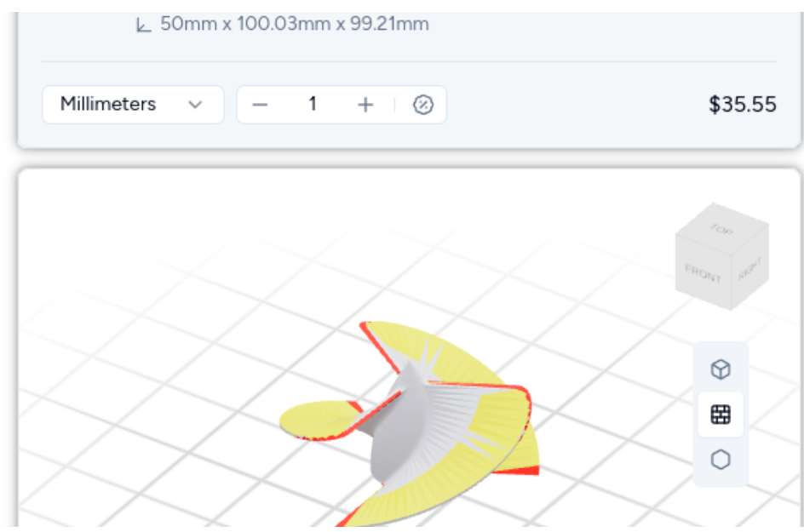Click empty grid floor in upper-left viewport
The width and height of the screenshot is (804, 532).
[128, 281]
